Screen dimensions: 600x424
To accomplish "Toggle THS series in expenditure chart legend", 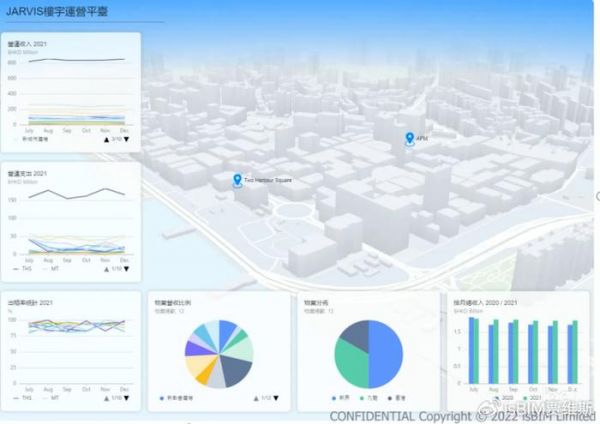I will [x=25, y=269].
